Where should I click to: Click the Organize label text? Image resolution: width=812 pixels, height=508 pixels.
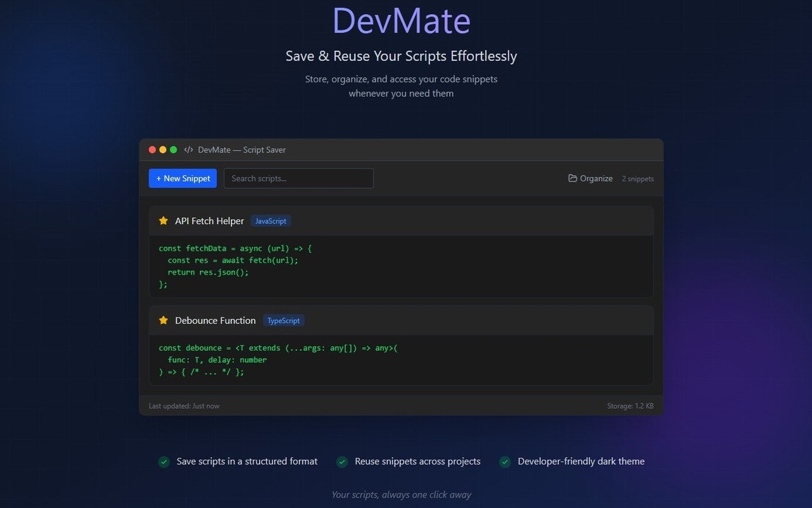(x=596, y=178)
